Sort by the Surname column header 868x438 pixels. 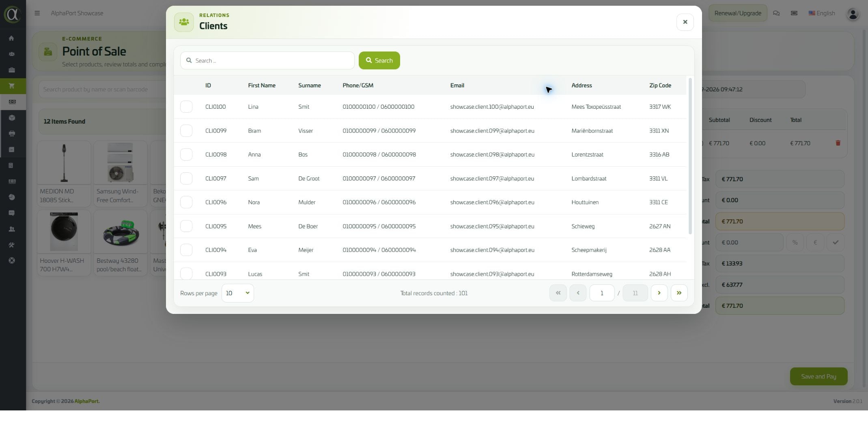point(310,85)
